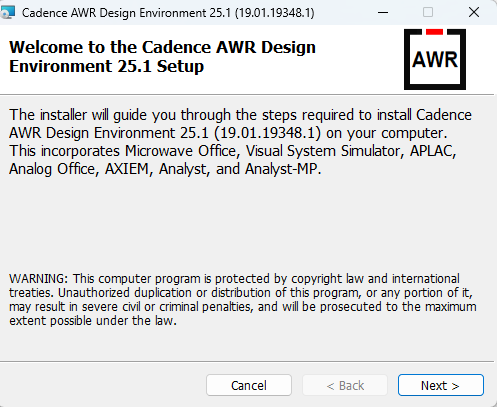
Task: Close the installer window
Action: click(474, 13)
